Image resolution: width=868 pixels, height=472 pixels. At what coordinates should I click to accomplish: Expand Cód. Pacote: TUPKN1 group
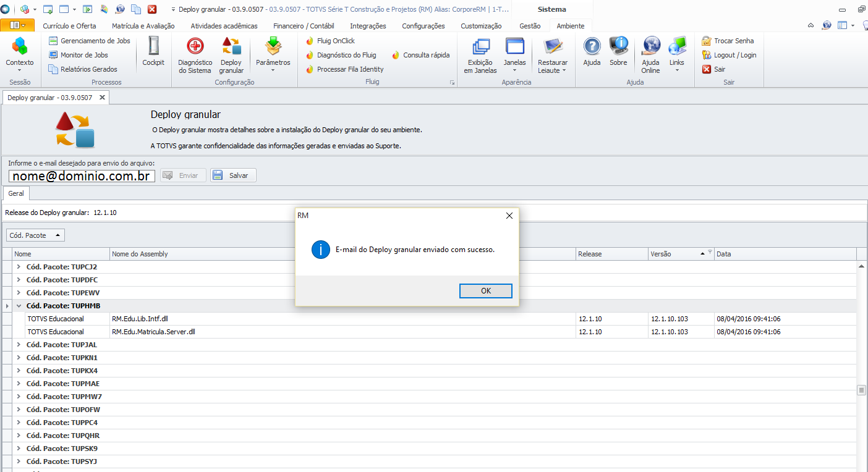19,358
